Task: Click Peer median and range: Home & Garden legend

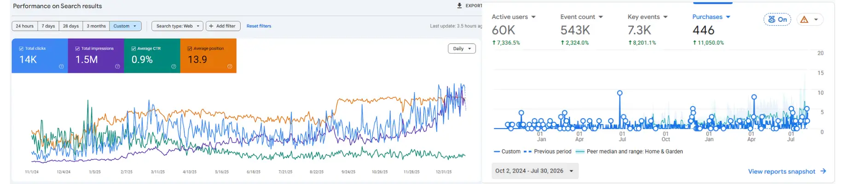Action: (629, 151)
